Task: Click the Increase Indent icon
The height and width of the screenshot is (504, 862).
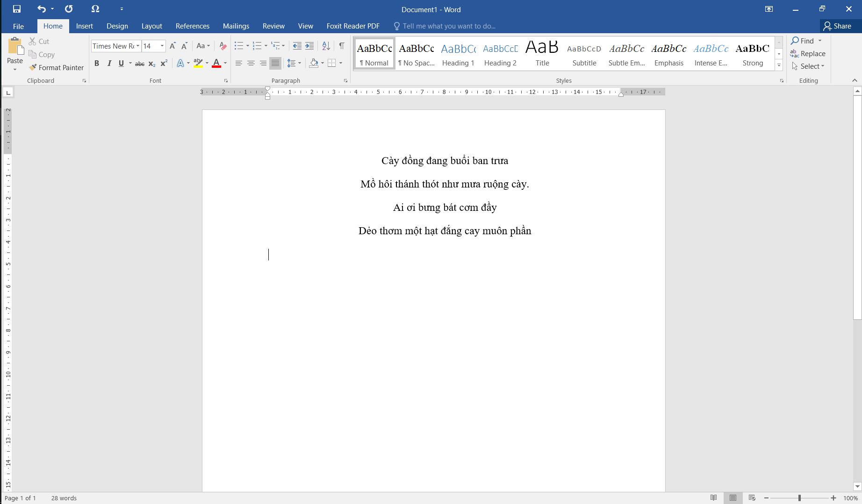Action: click(309, 46)
